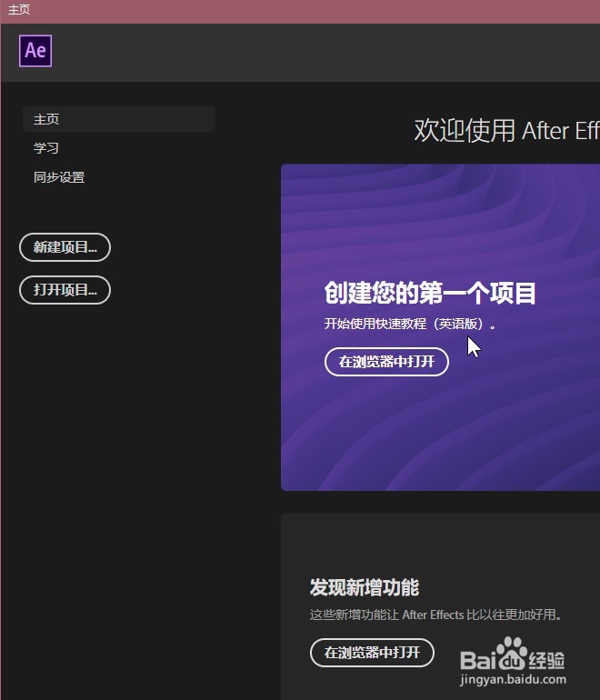Screen dimensions: 600x700
Task: Click 在浏览器中打开 under 发现新增功能
Action: click(x=373, y=653)
